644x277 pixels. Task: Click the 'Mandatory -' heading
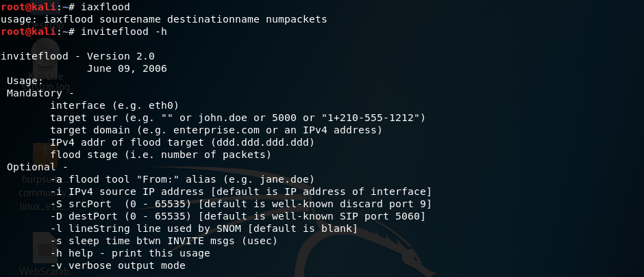(x=40, y=93)
